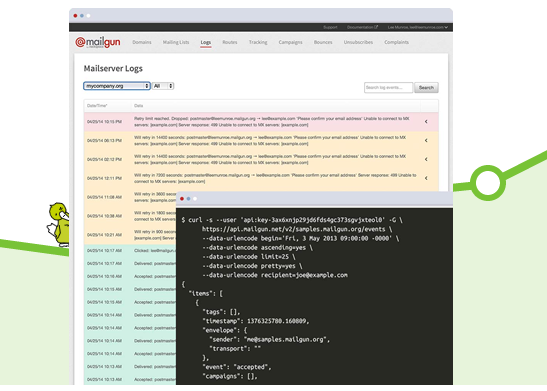Image resolution: width=547 pixels, height=391 pixels.
Task: Select the 04/25/14 10:21 AM timestamp
Action: 104,235
